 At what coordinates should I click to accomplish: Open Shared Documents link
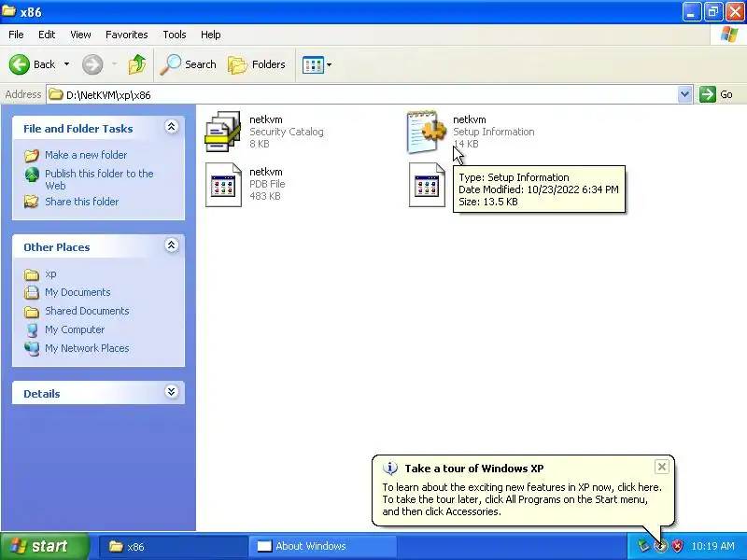click(87, 311)
